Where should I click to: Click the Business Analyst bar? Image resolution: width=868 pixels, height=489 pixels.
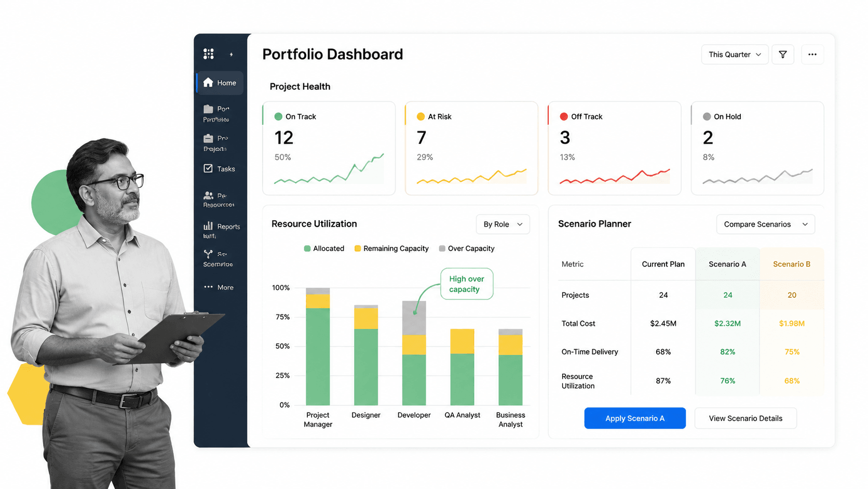pyautogui.click(x=510, y=367)
